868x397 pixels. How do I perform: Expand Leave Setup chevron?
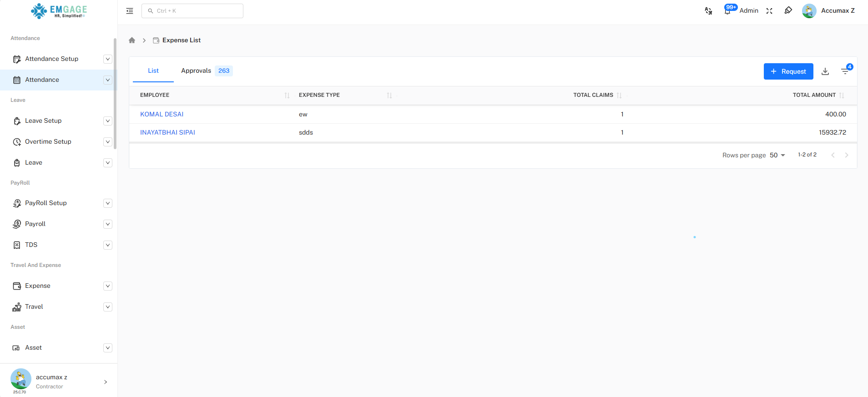click(108, 121)
